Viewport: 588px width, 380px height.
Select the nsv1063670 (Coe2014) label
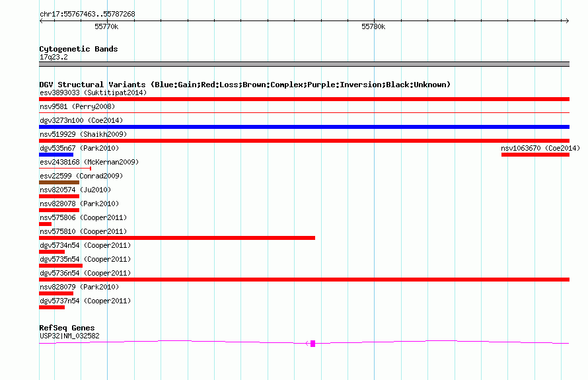click(x=540, y=148)
